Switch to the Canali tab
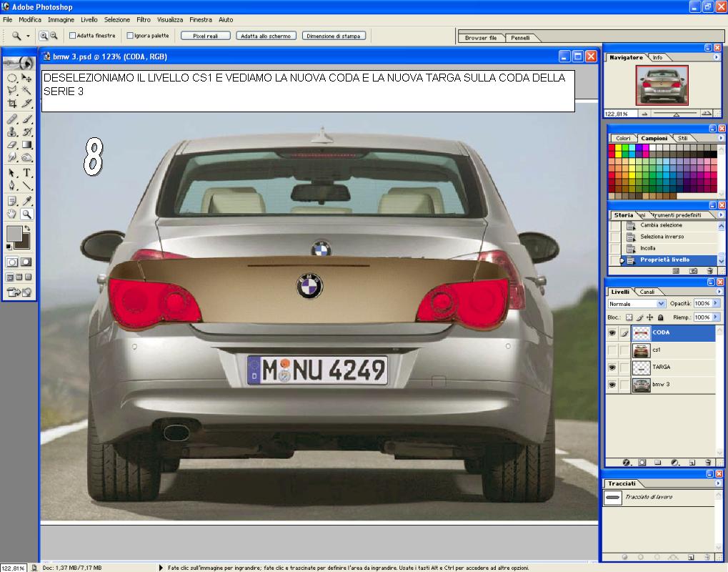This screenshot has height=572, width=728. pos(647,292)
